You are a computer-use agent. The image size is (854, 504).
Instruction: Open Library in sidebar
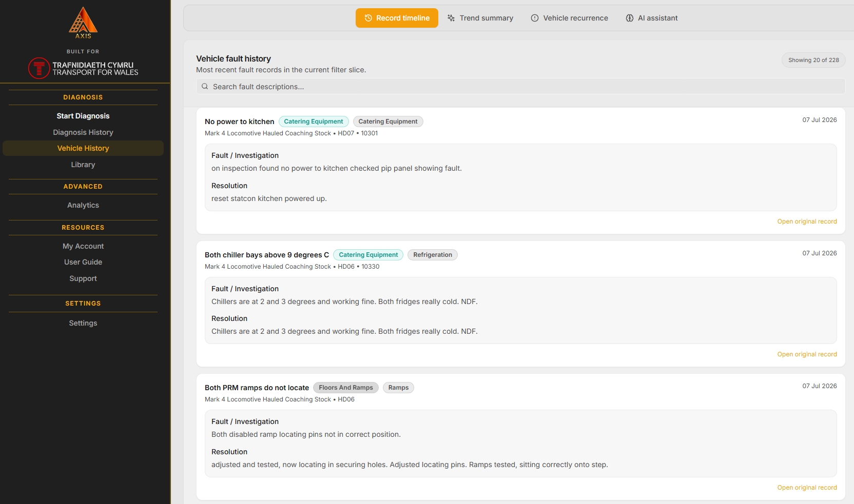pyautogui.click(x=83, y=165)
